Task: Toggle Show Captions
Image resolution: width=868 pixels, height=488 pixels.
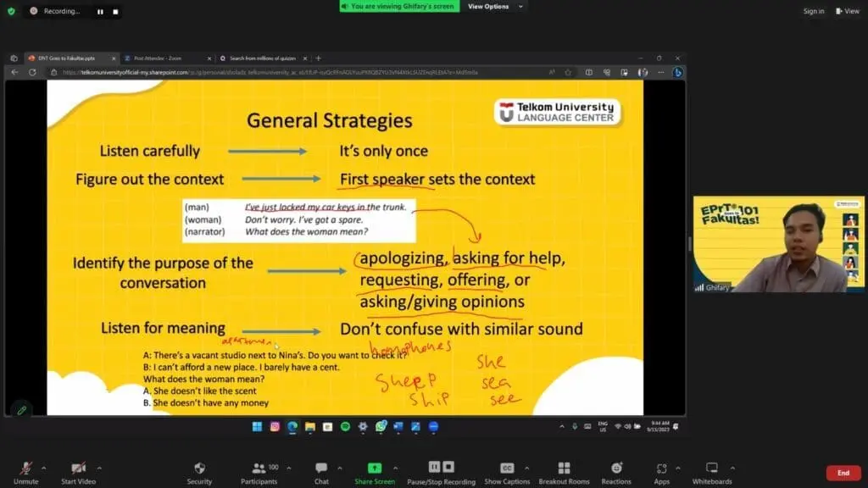Action: click(507, 469)
